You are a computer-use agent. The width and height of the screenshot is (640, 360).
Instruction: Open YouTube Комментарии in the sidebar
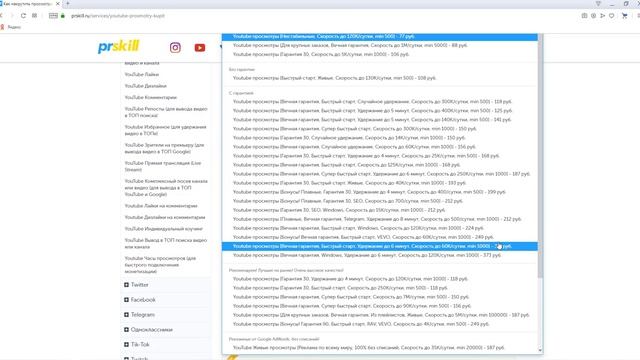pos(151,97)
